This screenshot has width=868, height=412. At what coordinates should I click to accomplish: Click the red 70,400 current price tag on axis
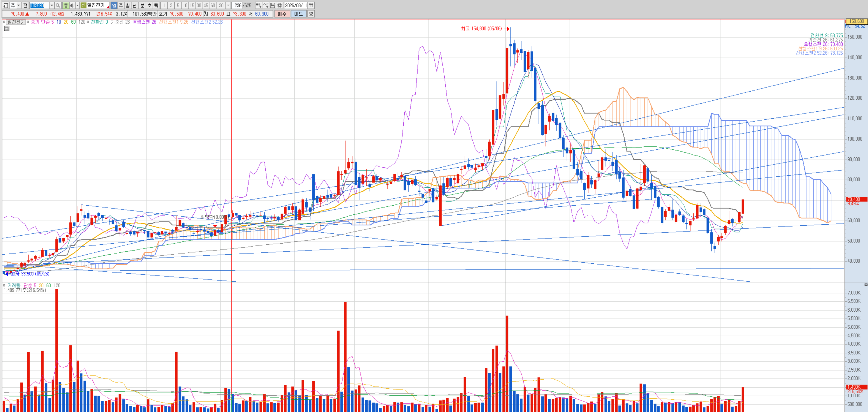[857, 199]
